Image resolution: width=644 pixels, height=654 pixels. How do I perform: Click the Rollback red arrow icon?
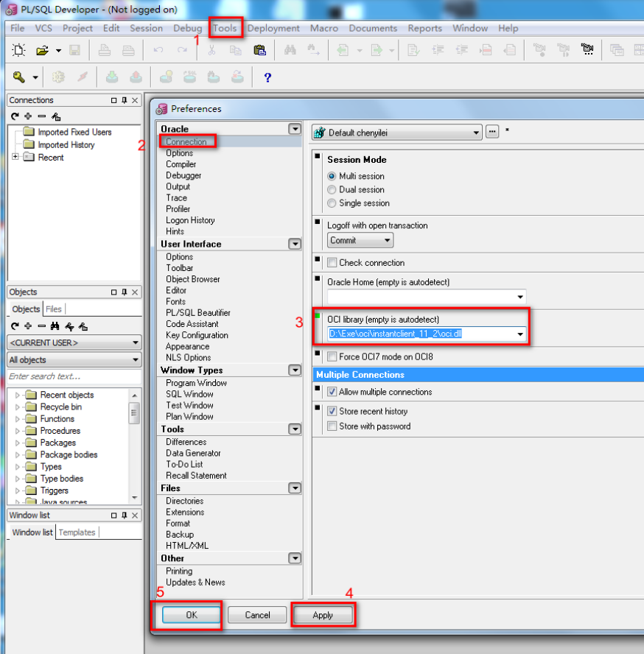(136, 77)
